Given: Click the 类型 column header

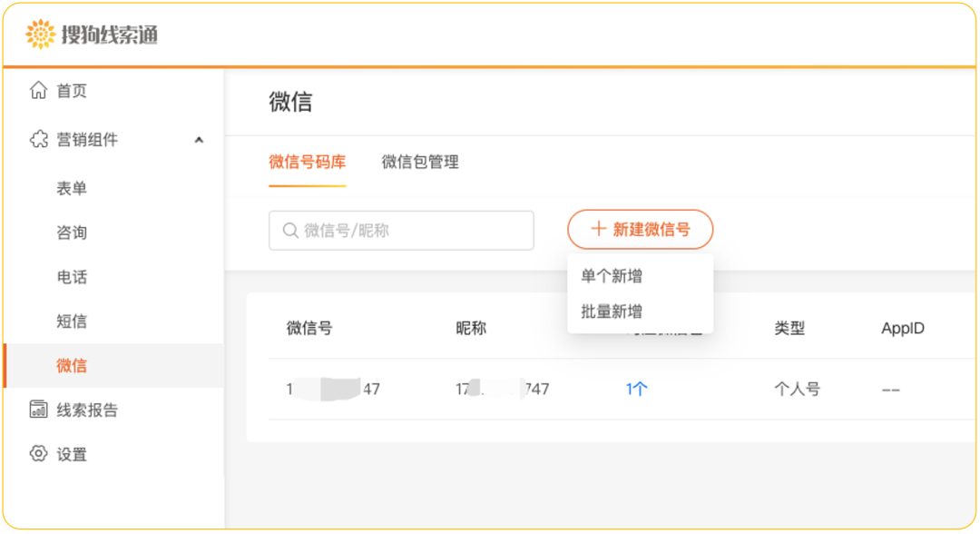Looking at the screenshot, I should (789, 328).
